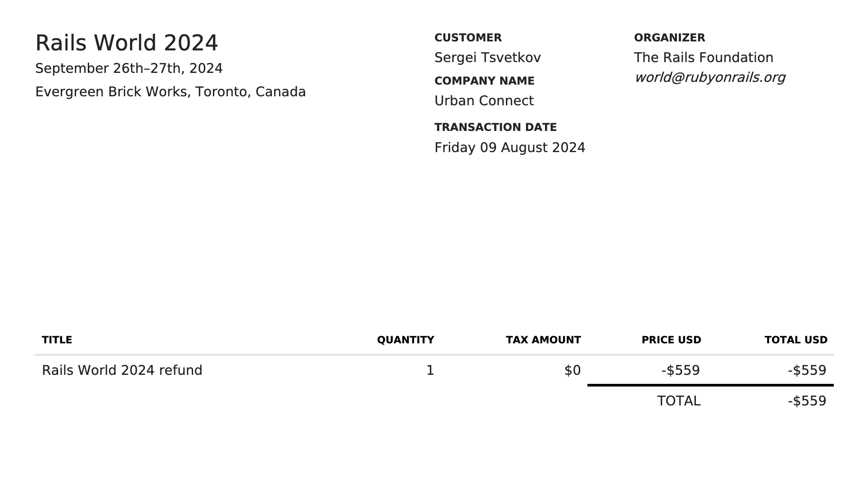Click the quantity value 1
The width and height of the screenshot is (866, 504).
pyautogui.click(x=430, y=370)
